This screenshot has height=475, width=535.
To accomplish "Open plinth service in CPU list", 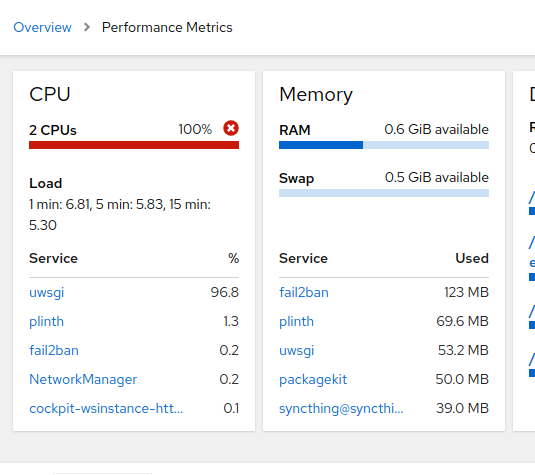I will coord(46,321).
